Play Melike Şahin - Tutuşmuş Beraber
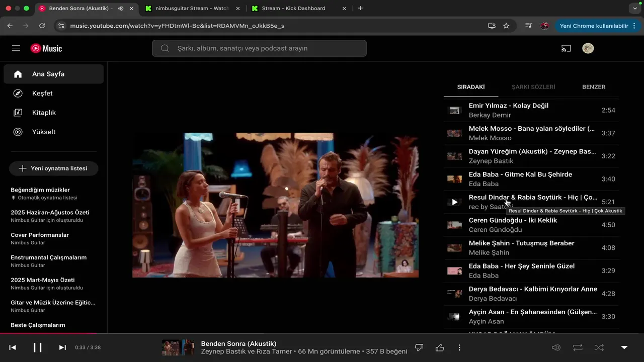This screenshot has width=644, height=362. [531, 248]
